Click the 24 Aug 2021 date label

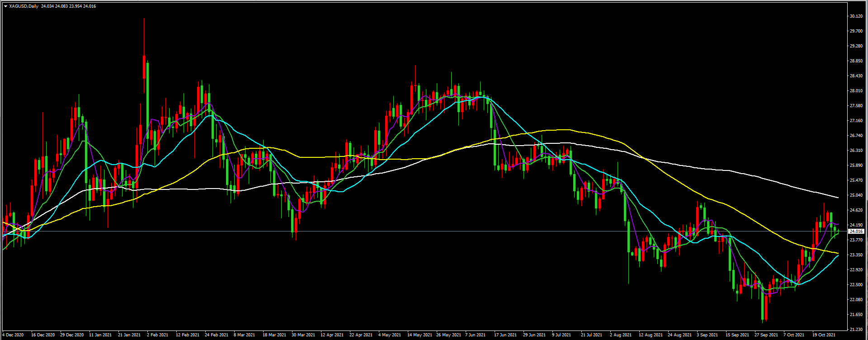coord(679,335)
